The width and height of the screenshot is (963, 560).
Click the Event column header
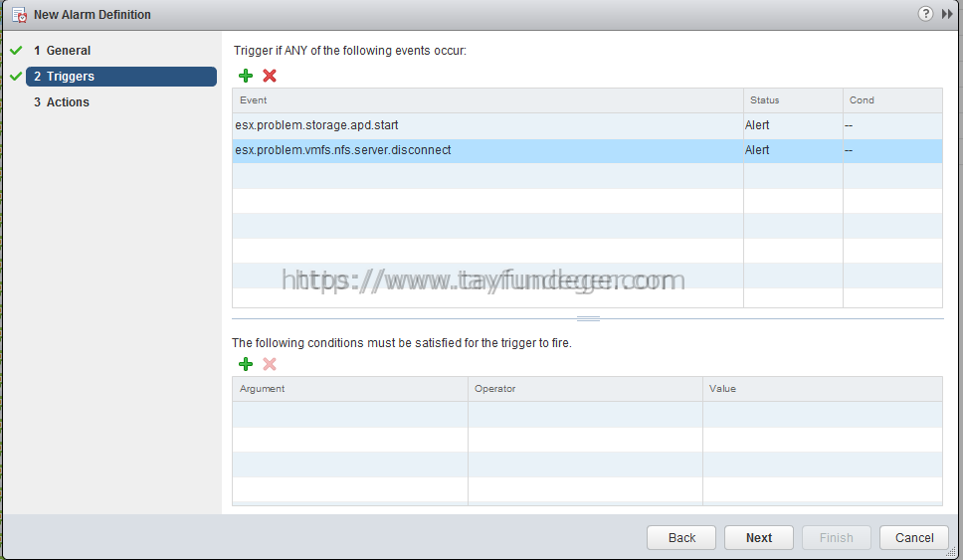[x=487, y=100]
